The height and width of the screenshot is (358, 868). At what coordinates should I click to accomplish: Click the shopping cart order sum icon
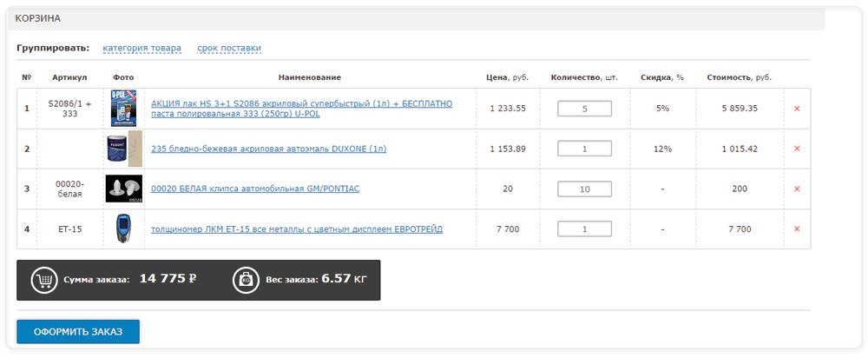(x=44, y=280)
